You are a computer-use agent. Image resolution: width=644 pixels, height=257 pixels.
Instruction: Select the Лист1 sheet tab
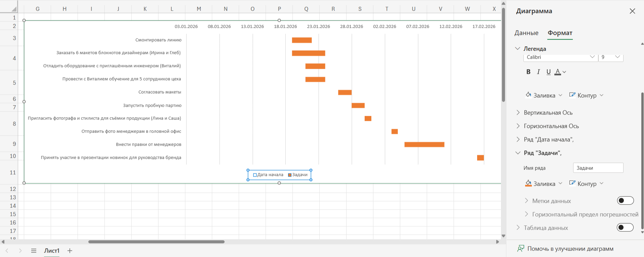click(52, 251)
